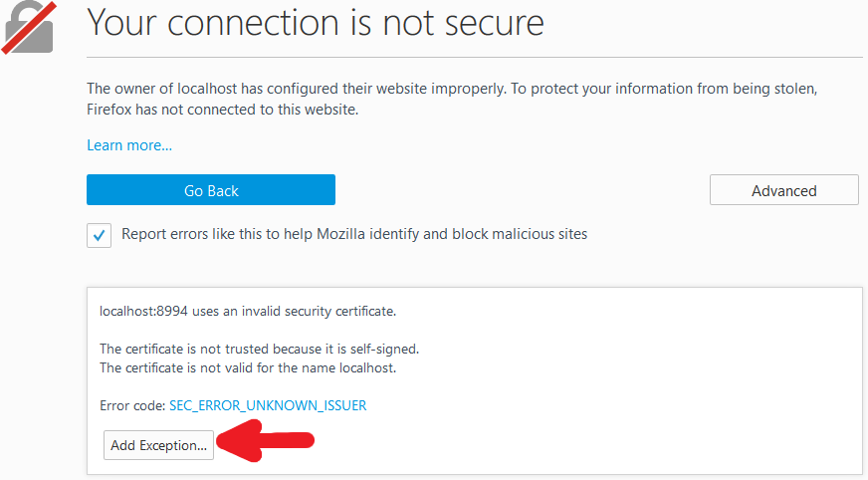Toggle the Advanced details button

[x=783, y=190]
